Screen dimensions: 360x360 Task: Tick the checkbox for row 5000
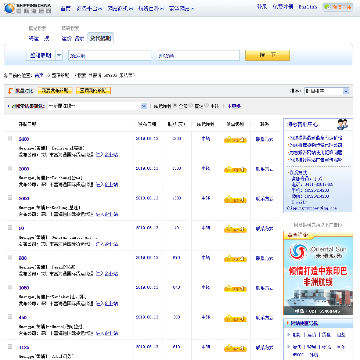pos(10,198)
